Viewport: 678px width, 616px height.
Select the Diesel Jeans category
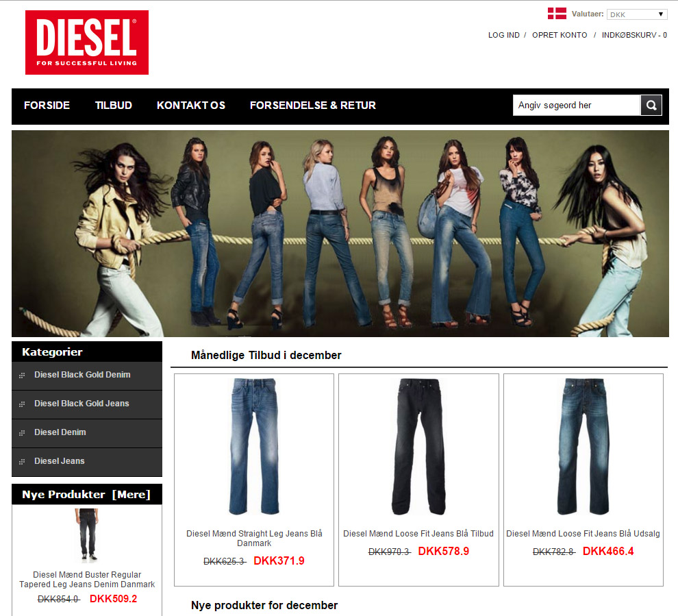(x=59, y=460)
